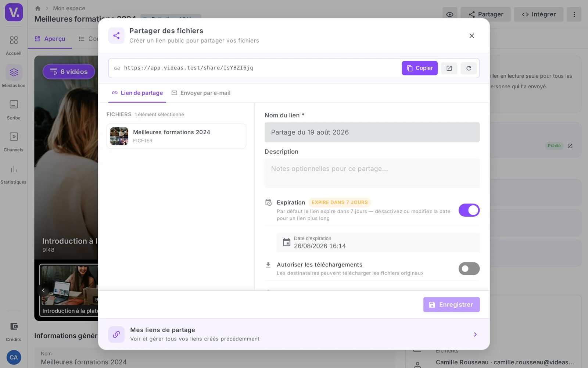Screen dimensions: 588x368
Task: Switch to Envoyer par e-mail tab
Action: [x=201, y=93]
